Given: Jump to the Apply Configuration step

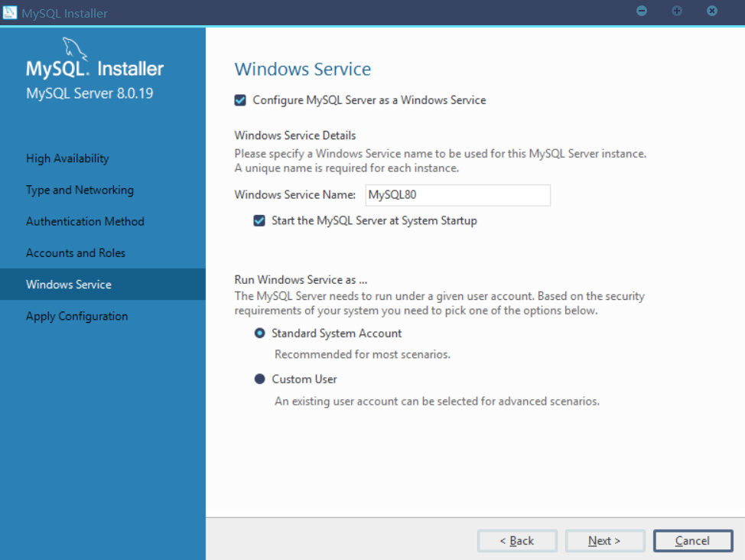Looking at the screenshot, I should [x=76, y=316].
